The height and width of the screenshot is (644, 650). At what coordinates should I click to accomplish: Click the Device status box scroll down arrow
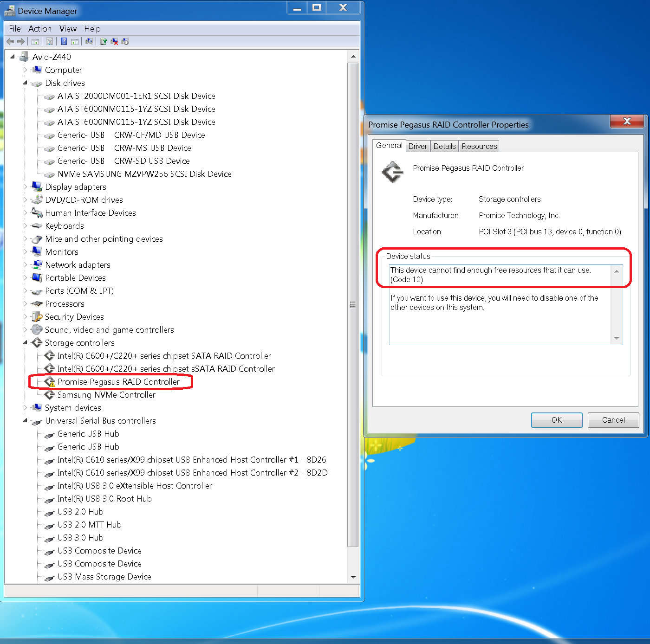(617, 339)
